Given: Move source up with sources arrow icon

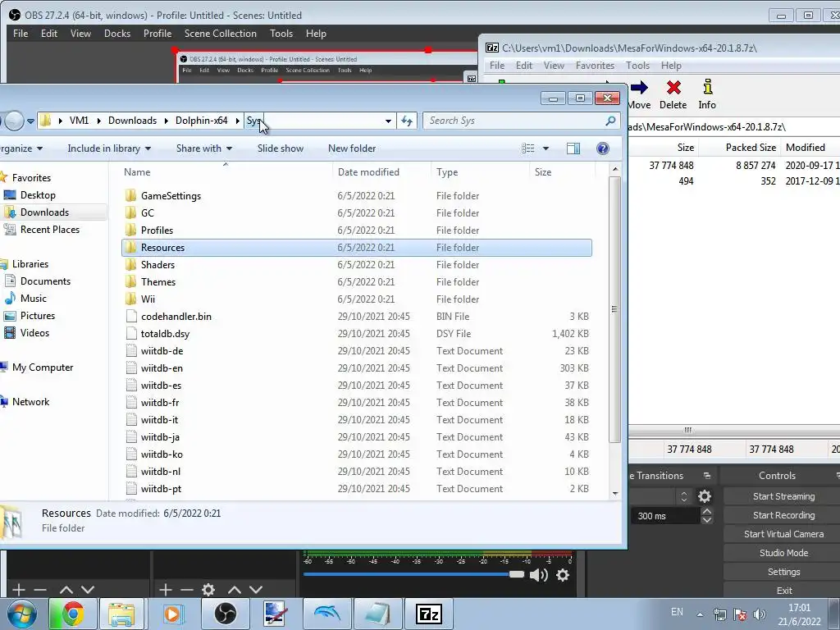Looking at the screenshot, I should (235, 590).
